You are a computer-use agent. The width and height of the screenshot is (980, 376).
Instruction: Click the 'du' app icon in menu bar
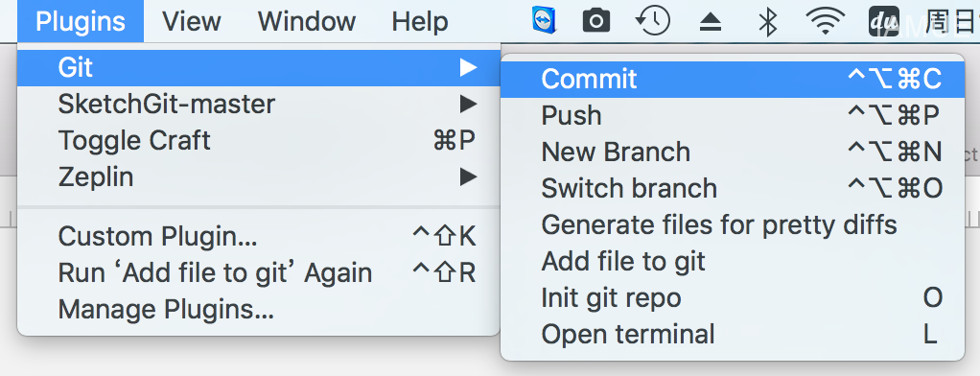click(x=884, y=21)
